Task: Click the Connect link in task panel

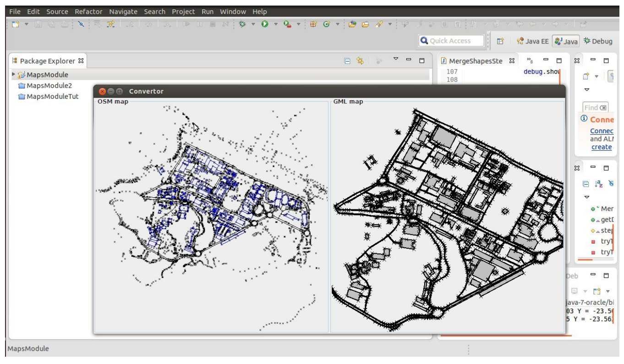Action: [x=602, y=130]
